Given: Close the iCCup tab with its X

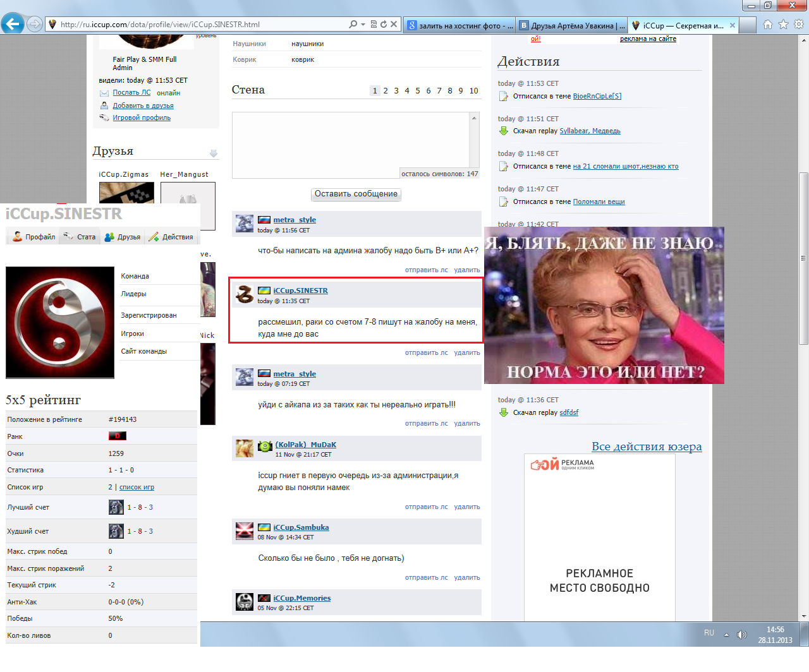Looking at the screenshot, I should tap(733, 25).
